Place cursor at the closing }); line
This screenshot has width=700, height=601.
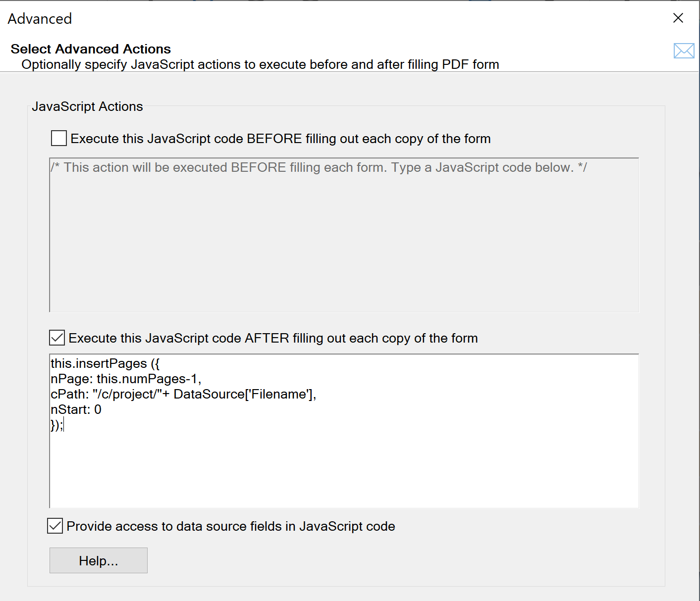tap(57, 425)
